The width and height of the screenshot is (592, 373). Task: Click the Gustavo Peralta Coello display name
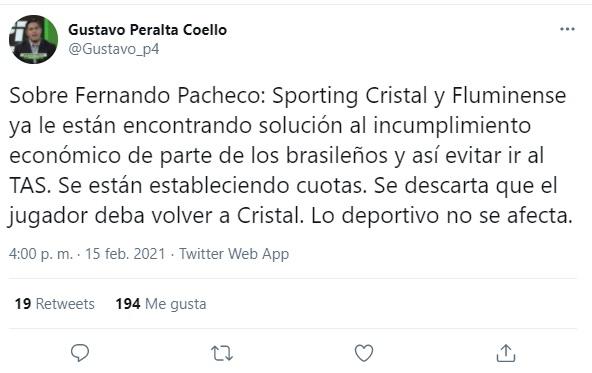147,30
